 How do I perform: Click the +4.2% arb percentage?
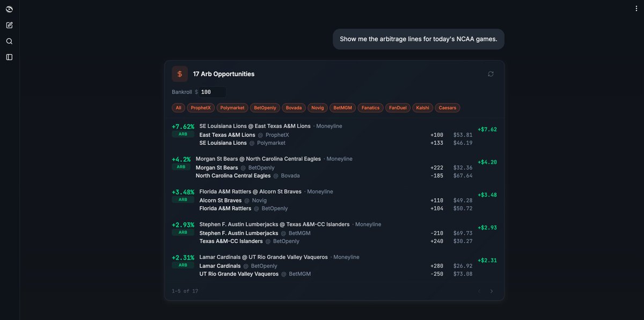coord(181,159)
